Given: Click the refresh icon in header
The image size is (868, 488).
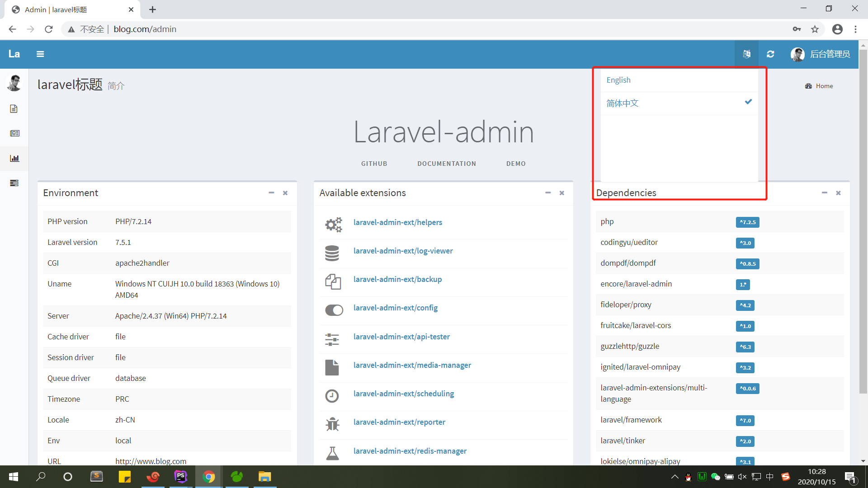Looking at the screenshot, I should [x=770, y=54].
